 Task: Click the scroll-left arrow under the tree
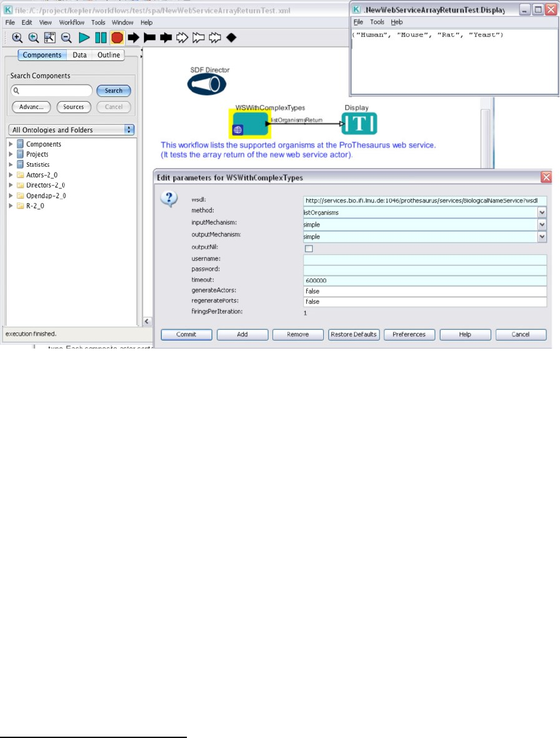pyautogui.click(x=147, y=321)
